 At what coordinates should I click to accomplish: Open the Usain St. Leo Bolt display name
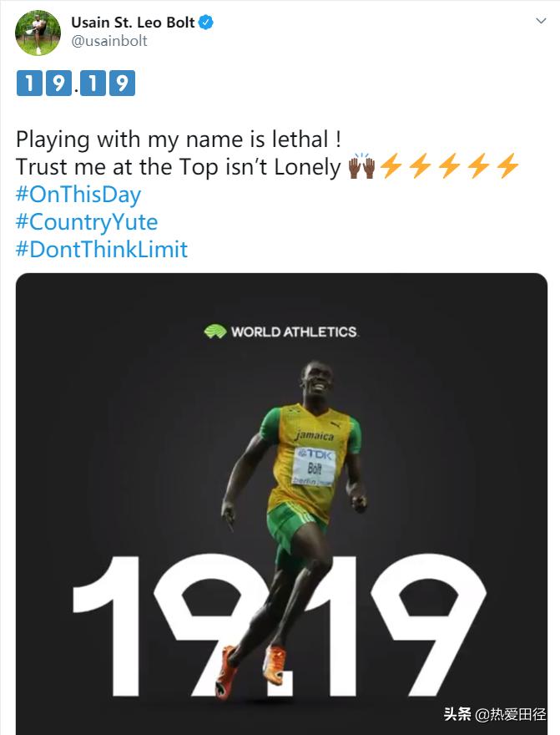(x=133, y=23)
